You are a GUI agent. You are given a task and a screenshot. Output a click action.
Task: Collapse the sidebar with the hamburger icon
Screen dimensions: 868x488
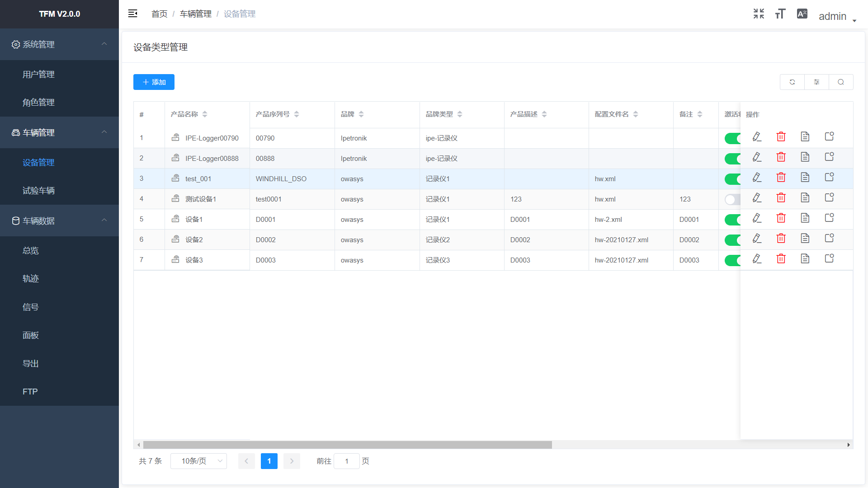[x=132, y=14]
